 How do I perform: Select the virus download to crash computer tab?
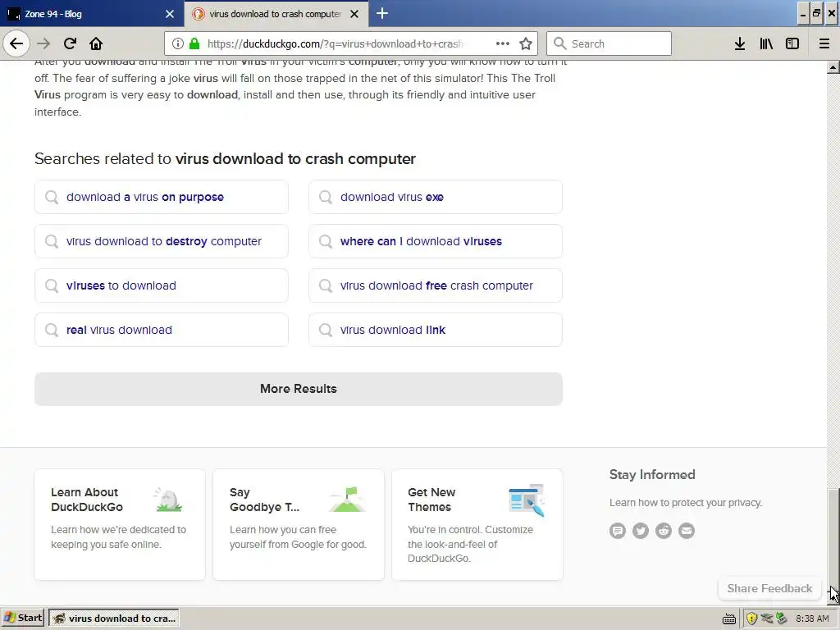(x=276, y=14)
